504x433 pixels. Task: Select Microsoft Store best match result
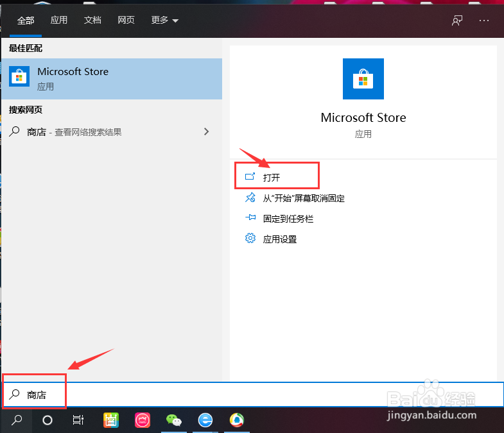pos(112,79)
